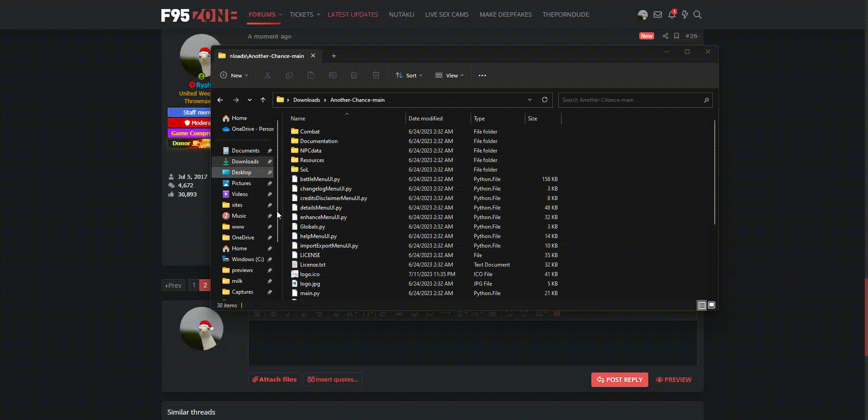The width and height of the screenshot is (868, 420).
Task: Open the TICKETS nav item
Action: (x=302, y=14)
